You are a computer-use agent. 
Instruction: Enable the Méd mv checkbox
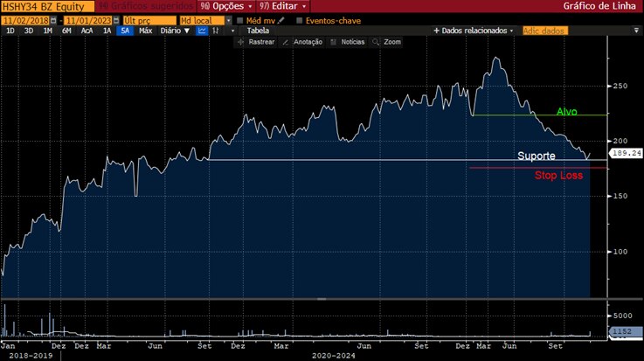240,19
